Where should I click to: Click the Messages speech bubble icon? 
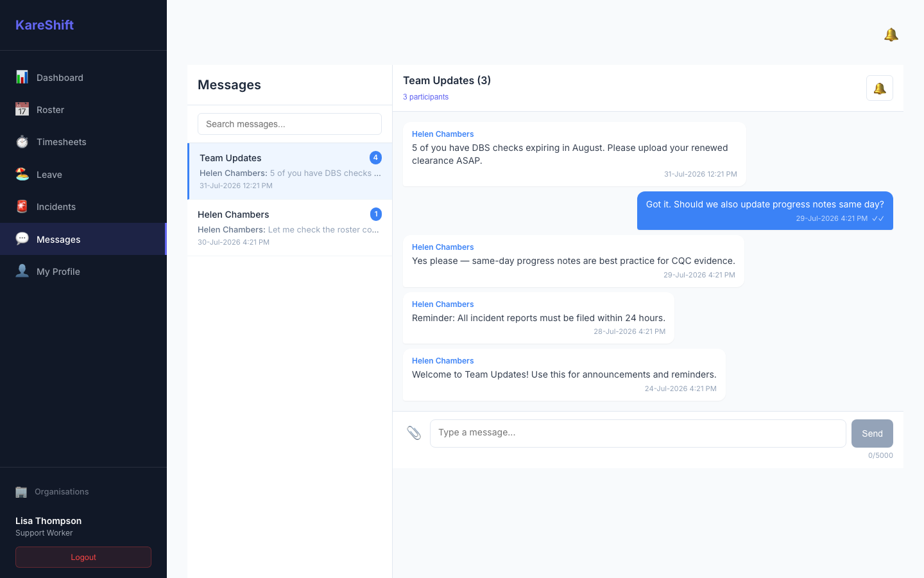tap(22, 239)
